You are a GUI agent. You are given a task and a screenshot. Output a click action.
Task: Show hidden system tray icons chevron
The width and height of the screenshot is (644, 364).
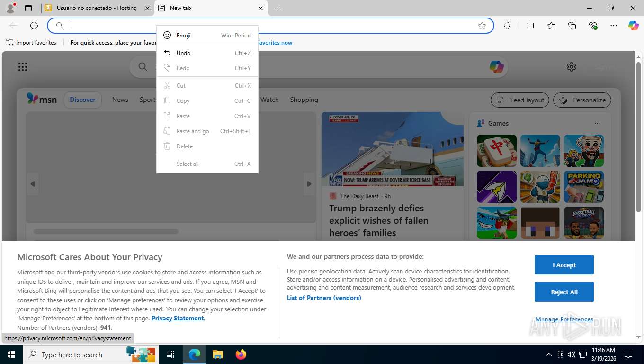click(548, 355)
